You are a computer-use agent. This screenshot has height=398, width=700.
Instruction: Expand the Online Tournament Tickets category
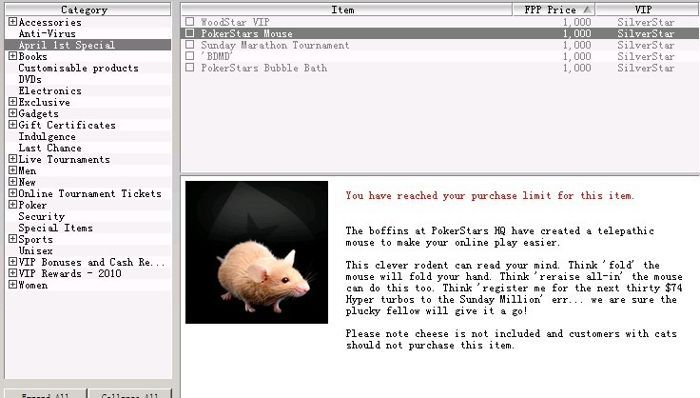[12, 193]
